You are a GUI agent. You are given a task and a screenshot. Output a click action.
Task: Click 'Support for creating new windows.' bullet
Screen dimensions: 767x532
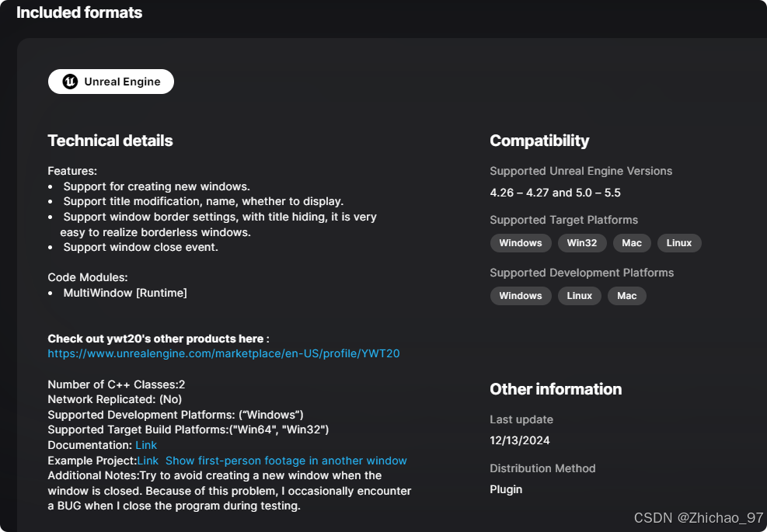[156, 186]
